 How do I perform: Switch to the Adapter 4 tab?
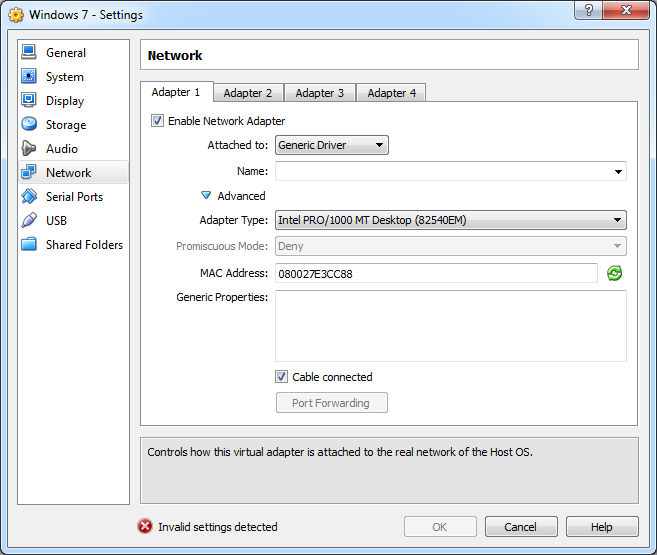point(391,93)
